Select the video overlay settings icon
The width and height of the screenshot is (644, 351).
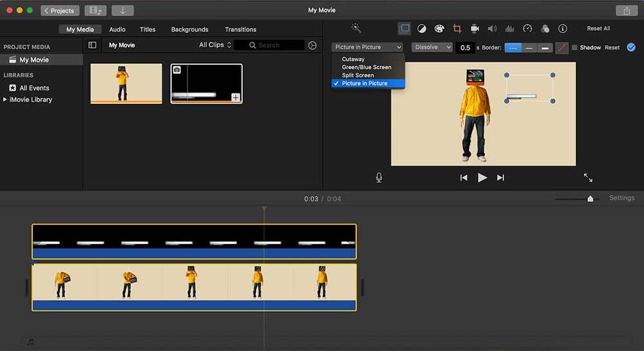pyautogui.click(x=404, y=28)
